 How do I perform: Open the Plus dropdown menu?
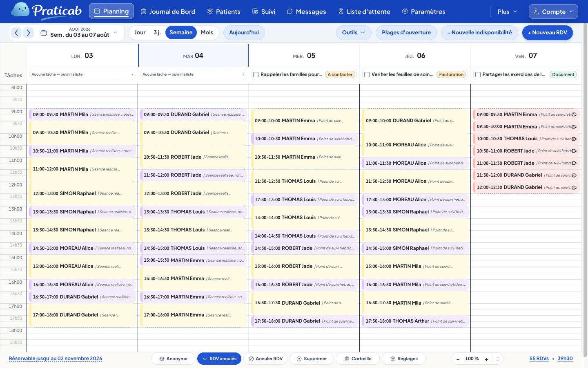point(507,11)
